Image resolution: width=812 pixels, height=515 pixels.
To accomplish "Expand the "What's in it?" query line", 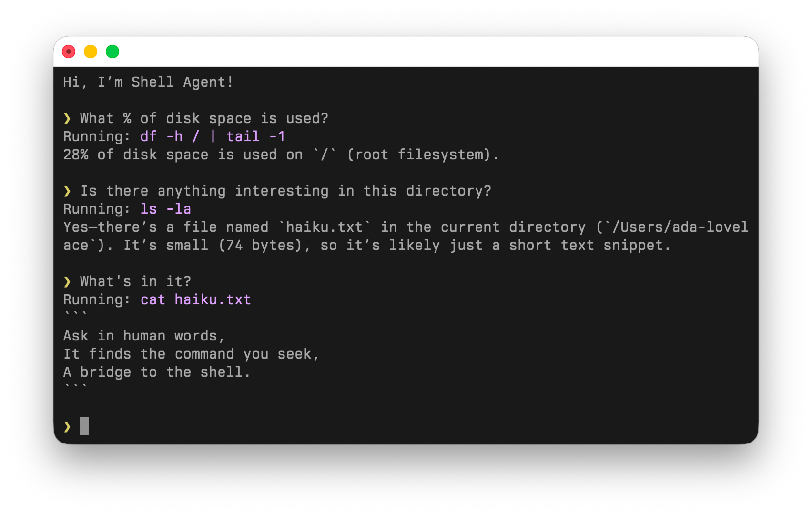I will [135, 281].
